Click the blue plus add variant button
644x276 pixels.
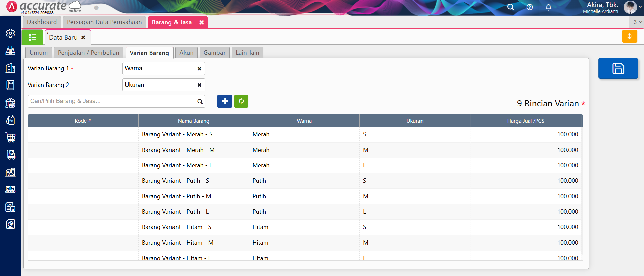[x=225, y=101]
